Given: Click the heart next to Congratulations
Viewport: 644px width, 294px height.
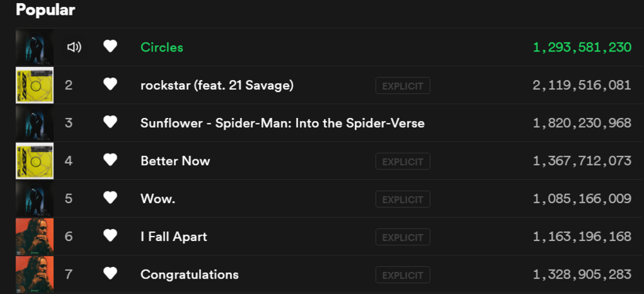Looking at the screenshot, I should point(110,273).
